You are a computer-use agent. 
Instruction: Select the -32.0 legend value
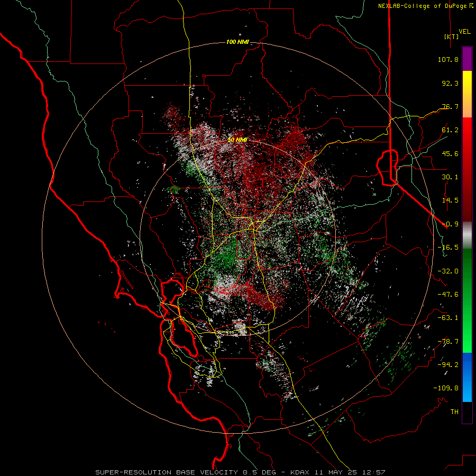point(448,271)
